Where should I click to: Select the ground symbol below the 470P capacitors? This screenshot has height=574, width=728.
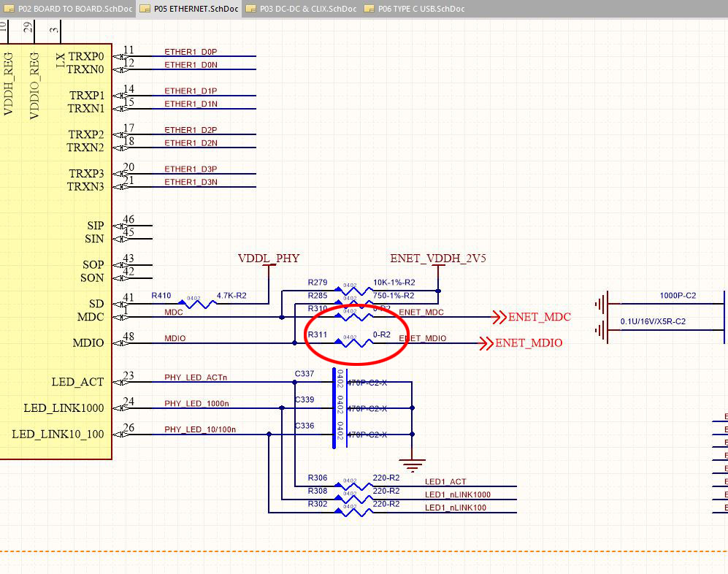click(x=412, y=462)
